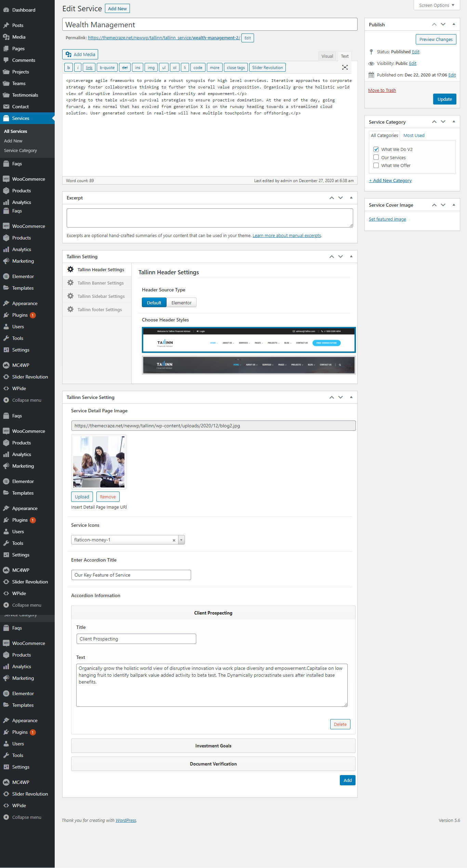Select the dark header style thumbnail
This screenshot has width=467, height=868.
(x=249, y=365)
